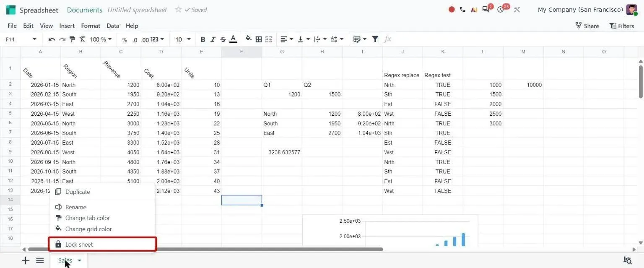Star this spreadsheet as favorite

pos(178,10)
